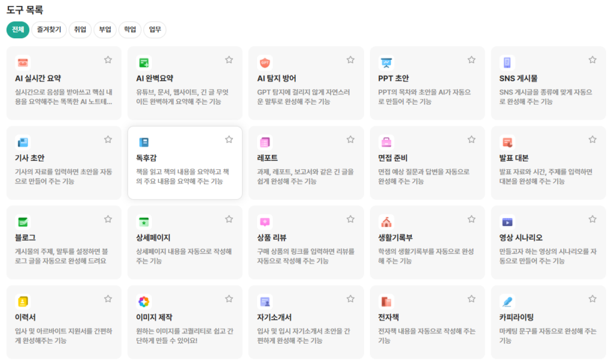Switch to the 즐겨찾기 filter tab
This screenshot has height=364, width=612.
coord(48,29)
